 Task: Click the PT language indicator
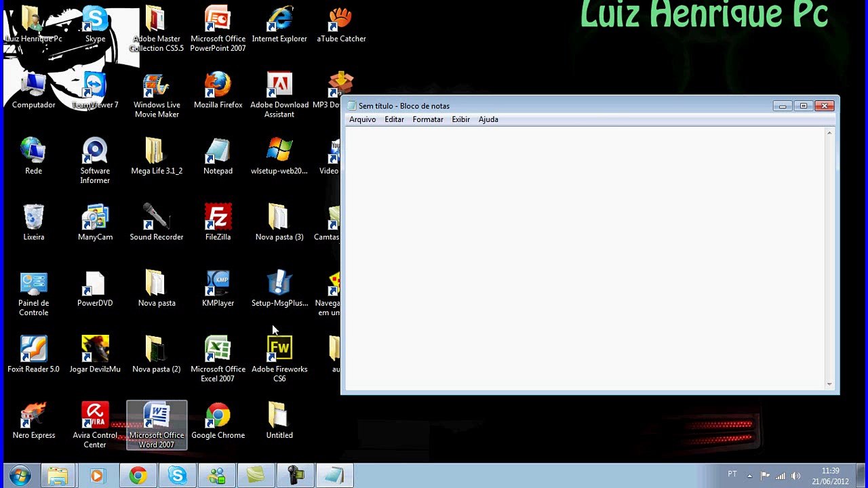point(732,474)
